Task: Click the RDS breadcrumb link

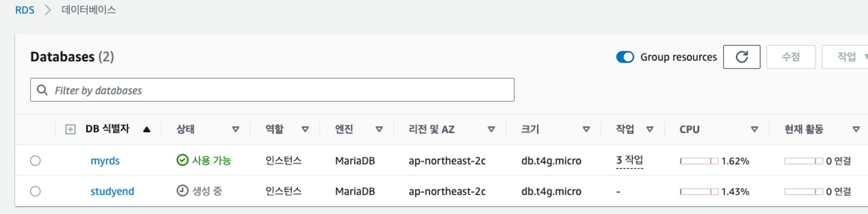Action: tap(25, 10)
